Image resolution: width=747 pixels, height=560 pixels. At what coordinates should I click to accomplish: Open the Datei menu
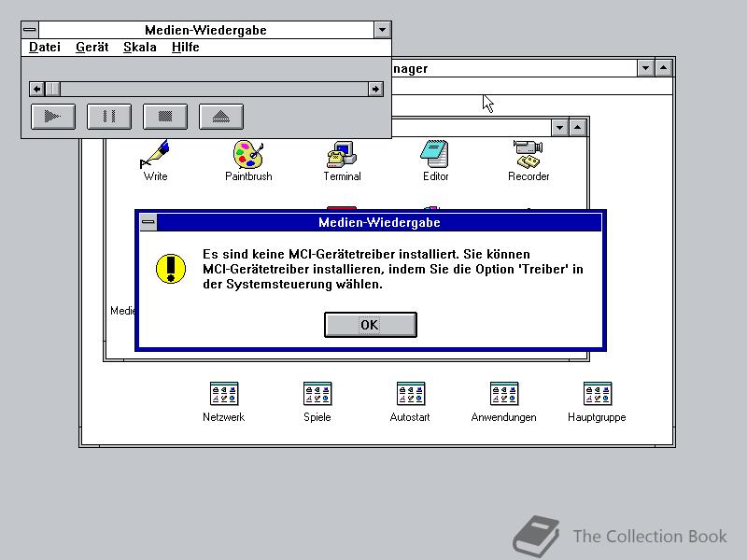[x=45, y=48]
